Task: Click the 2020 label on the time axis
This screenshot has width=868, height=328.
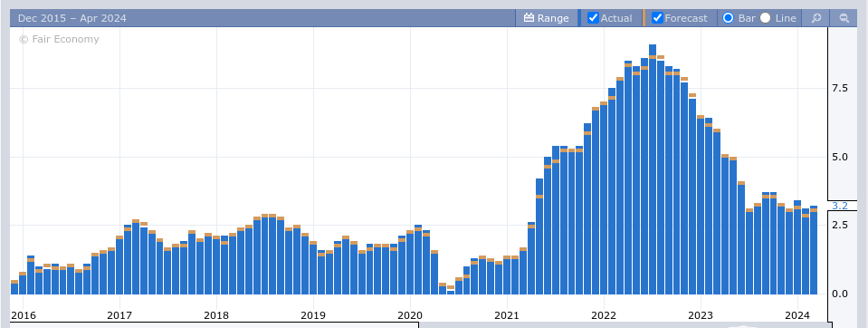Action: coord(410,315)
